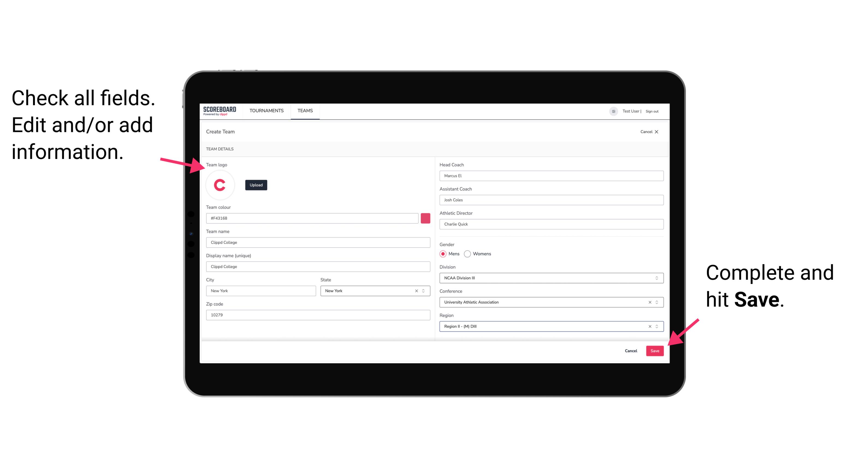This screenshot has width=868, height=467.
Task: Toggle the Region field clear selection
Action: [x=648, y=326]
